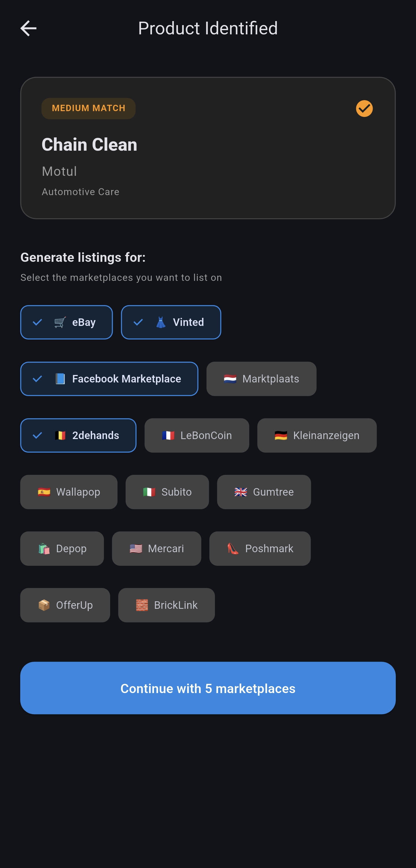Go back using the arrow button
416x868 pixels.
tap(29, 28)
